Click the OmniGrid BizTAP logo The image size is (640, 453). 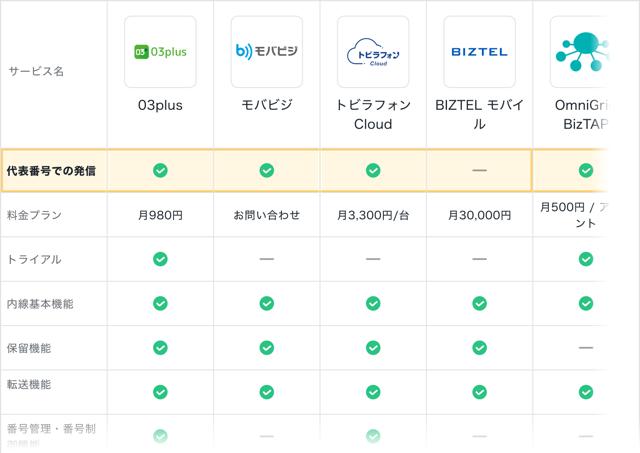click(x=584, y=52)
